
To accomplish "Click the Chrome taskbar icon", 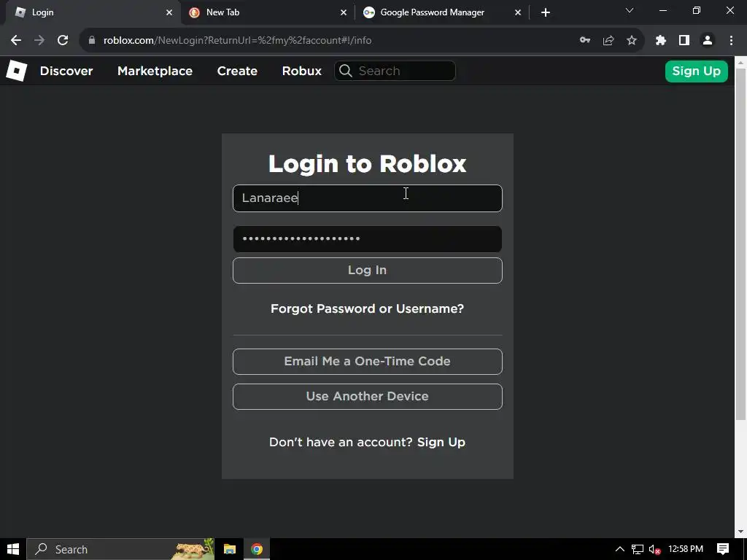I will (257, 549).
